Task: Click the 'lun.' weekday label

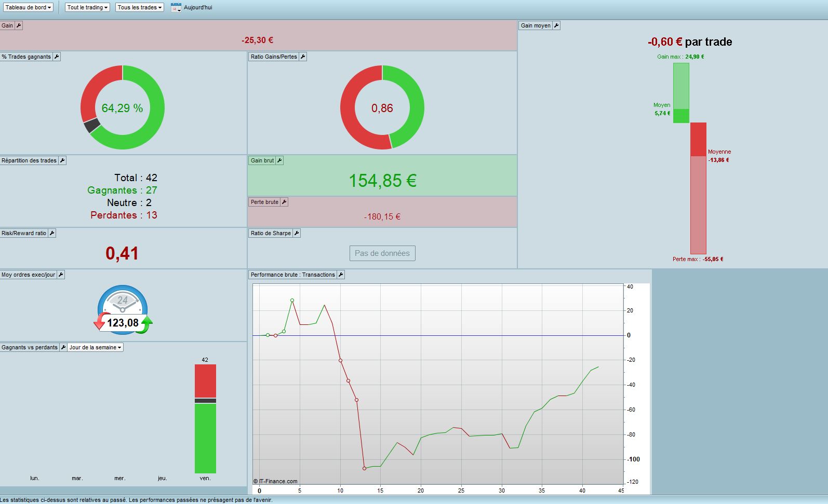Action: click(35, 478)
